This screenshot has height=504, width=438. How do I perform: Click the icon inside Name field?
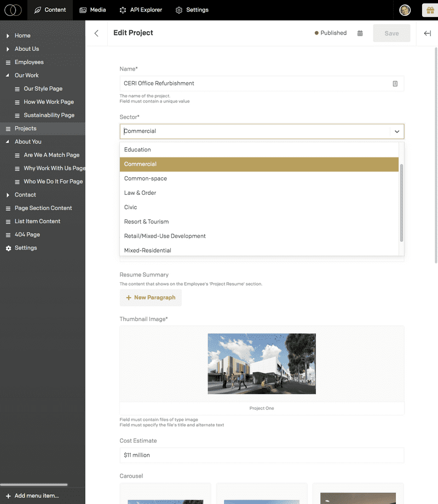[395, 84]
